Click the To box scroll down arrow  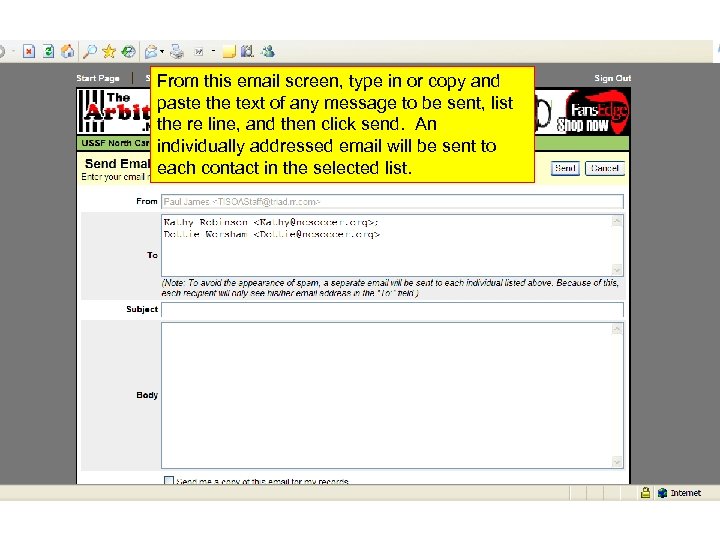click(x=617, y=270)
